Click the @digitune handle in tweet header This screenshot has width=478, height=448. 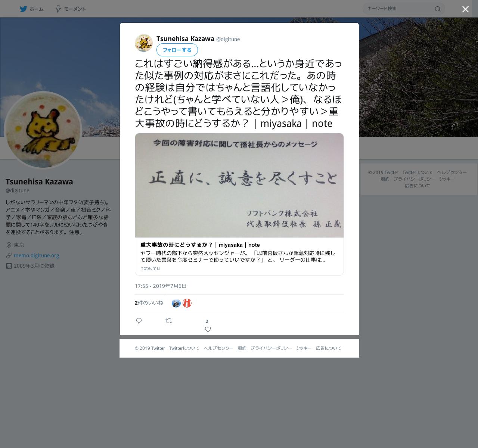click(228, 39)
